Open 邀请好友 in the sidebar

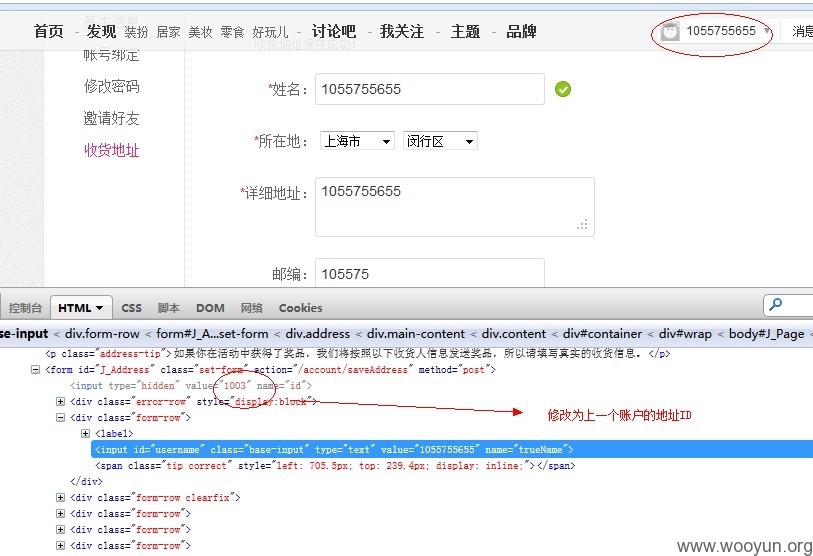(x=111, y=118)
